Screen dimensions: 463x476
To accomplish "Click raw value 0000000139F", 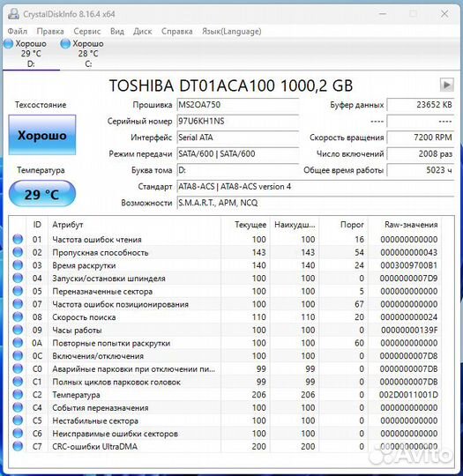I will pyautogui.click(x=409, y=330).
